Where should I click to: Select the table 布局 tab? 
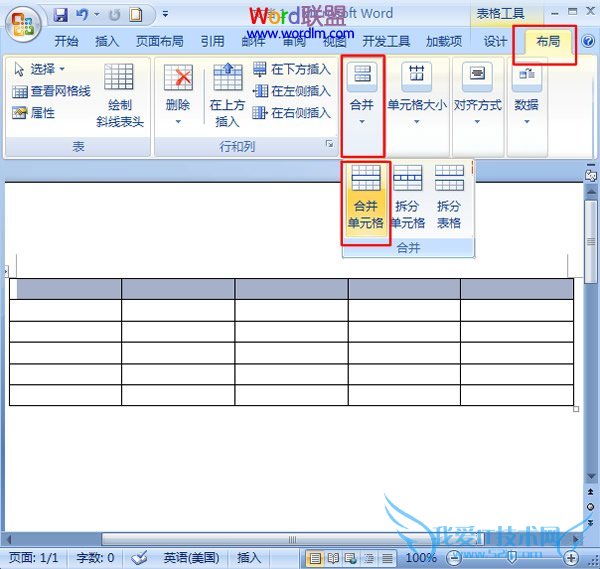point(548,41)
